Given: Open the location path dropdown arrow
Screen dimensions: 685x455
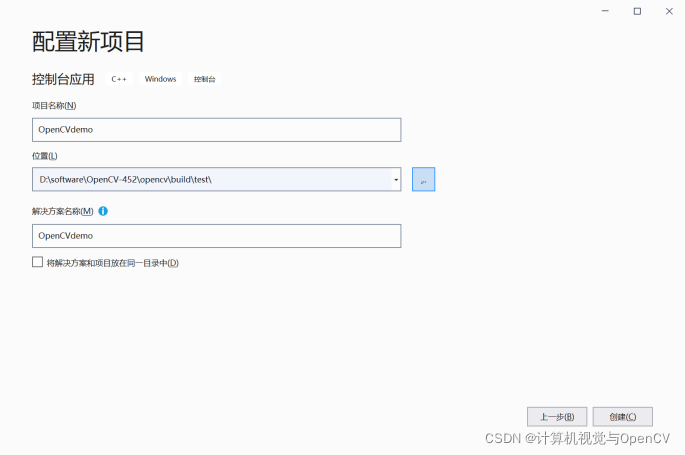Looking at the screenshot, I should click(x=396, y=179).
